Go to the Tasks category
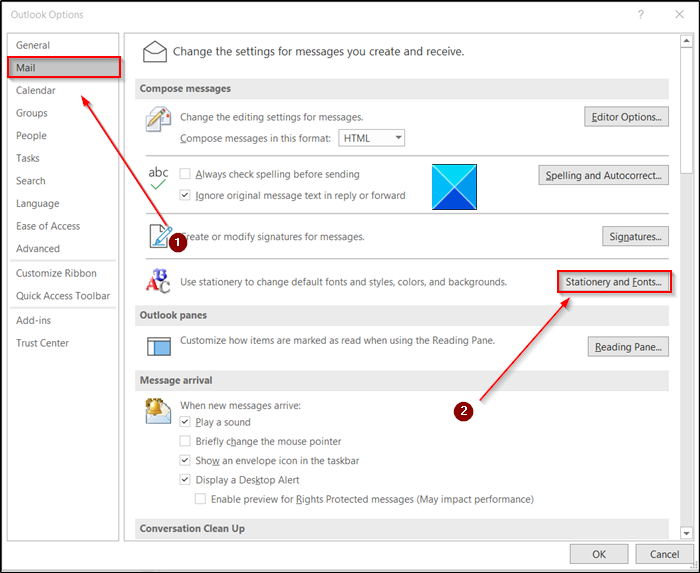Screen dimensions: 700x573 click(63, 158)
